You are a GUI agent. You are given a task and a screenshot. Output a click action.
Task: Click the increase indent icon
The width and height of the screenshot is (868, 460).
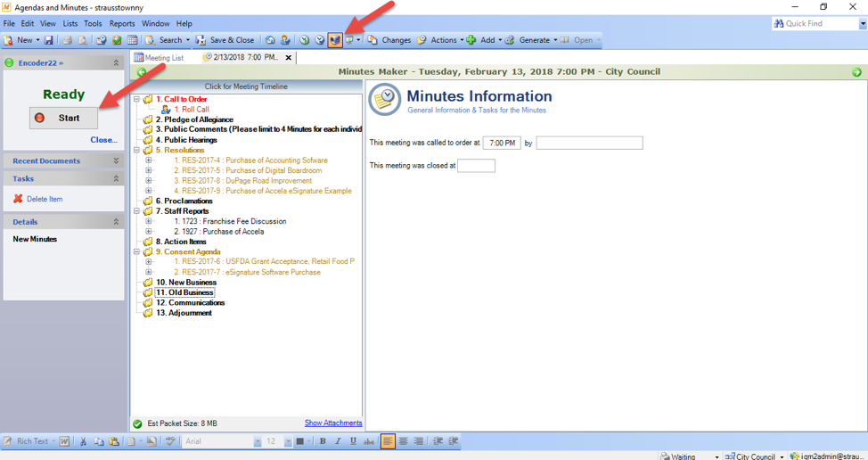(454, 441)
